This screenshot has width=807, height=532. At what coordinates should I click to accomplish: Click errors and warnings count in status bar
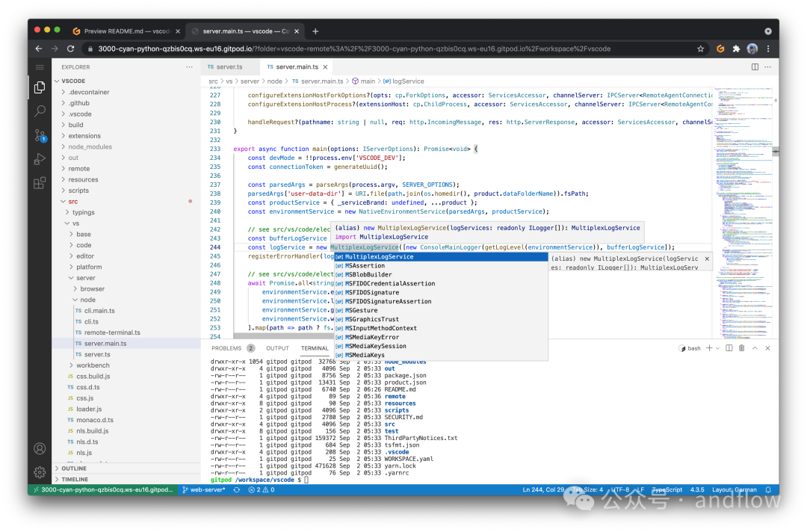click(x=262, y=490)
